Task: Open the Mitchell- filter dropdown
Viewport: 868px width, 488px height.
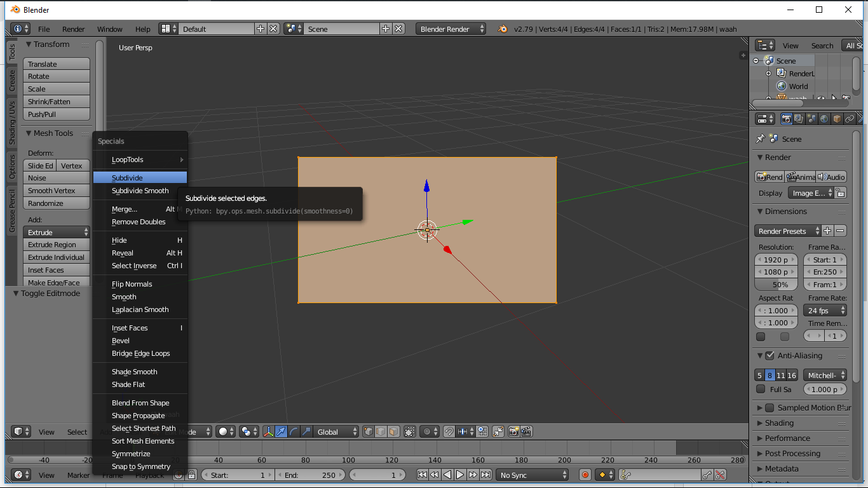Action: pyautogui.click(x=825, y=376)
